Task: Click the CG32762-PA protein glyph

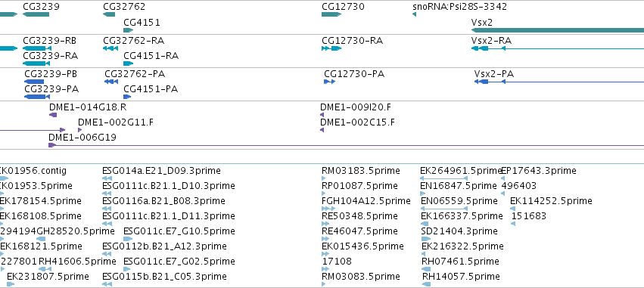Action: coord(111,82)
